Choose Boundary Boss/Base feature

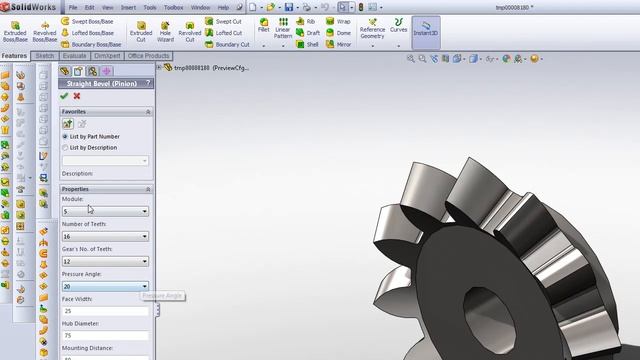(x=91, y=44)
